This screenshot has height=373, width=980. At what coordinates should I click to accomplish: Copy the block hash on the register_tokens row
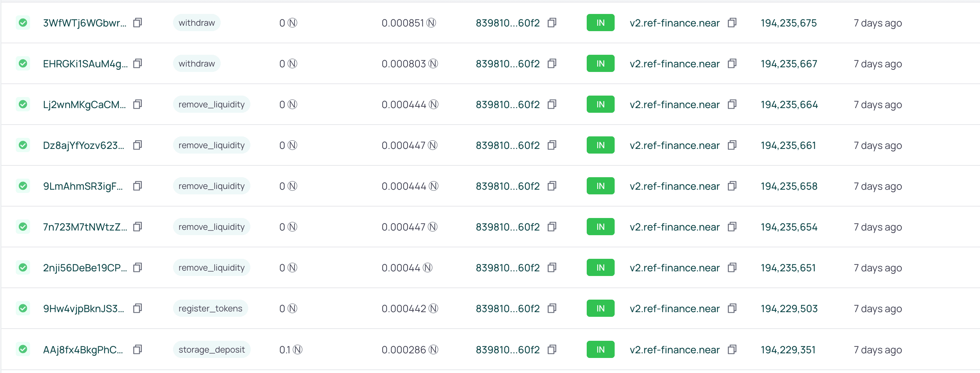[552, 308]
